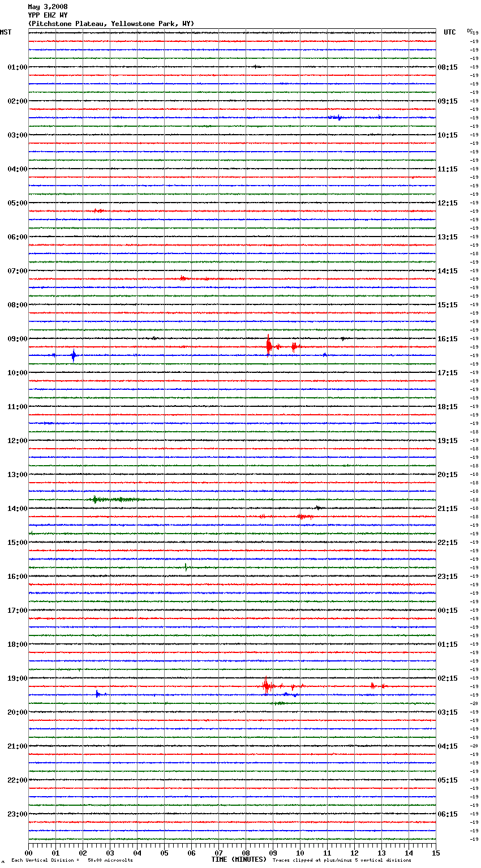The height and width of the screenshot is (868, 481).
Task: Click the 16:15 UTC time label
Action: tap(448, 339)
